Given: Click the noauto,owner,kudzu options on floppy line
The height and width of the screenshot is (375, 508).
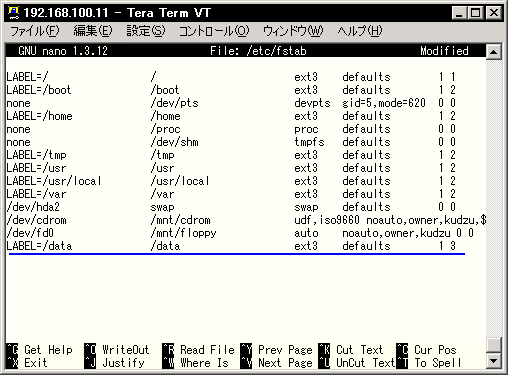Looking at the screenshot, I should pyautogui.click(x=396, y=233).
